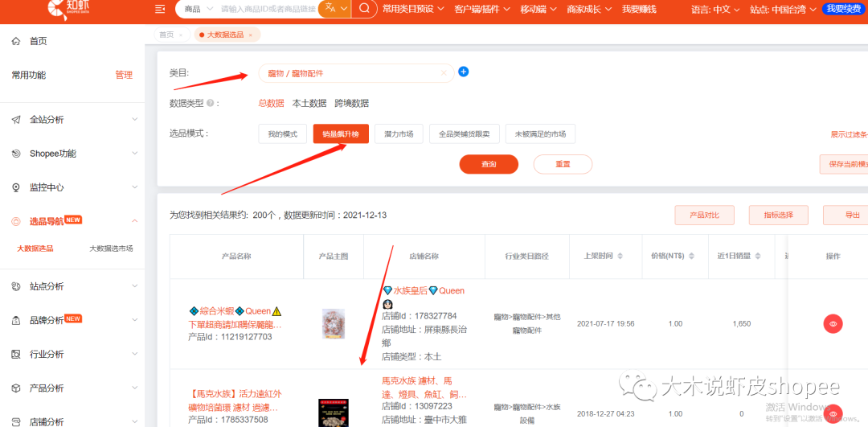Select 潜力市场 selection mode
Image resolution: width=868 pixels, height=427 pixels.
coord(399,134)
